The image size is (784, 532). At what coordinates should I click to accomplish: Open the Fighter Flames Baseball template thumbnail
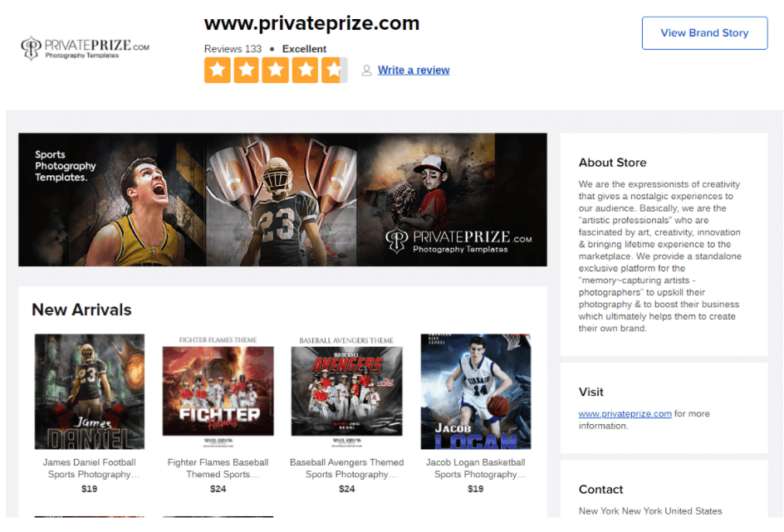218,392
